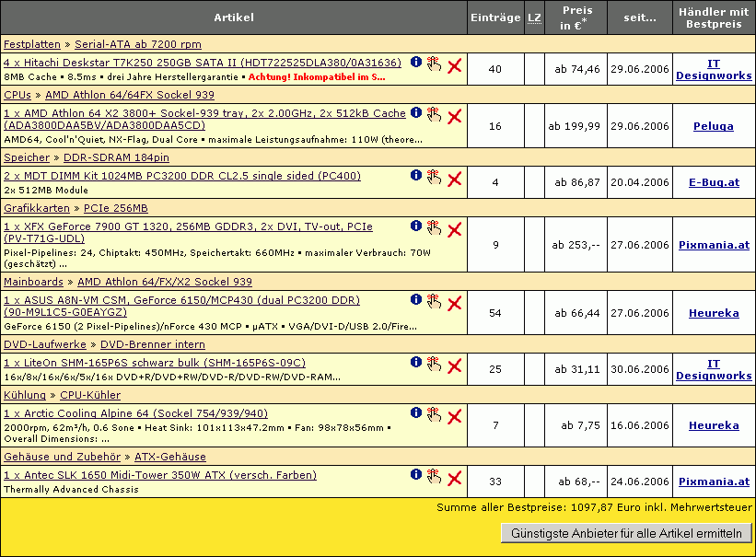Visit Pixmania.at dealer for XFX GeForce
Viewport: 756px width, 557px height.
[714, 245]
